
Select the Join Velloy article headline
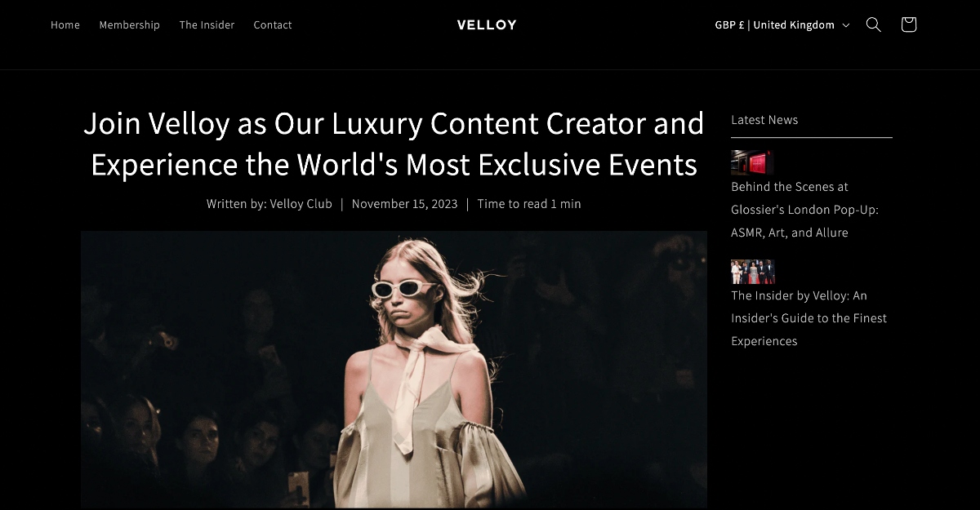[394, 144]
